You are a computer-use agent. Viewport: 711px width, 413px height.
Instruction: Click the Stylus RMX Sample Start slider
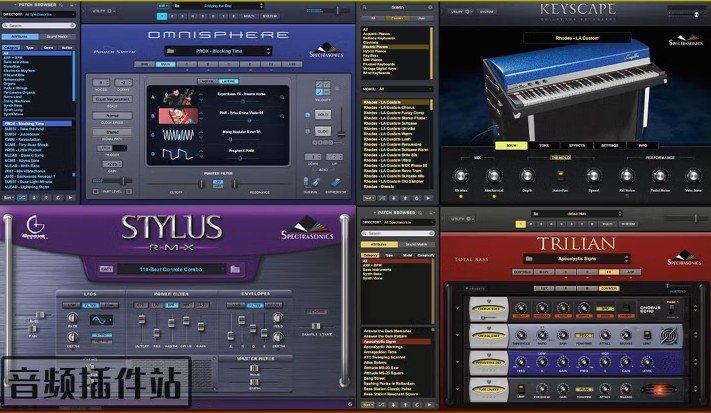[x=316, y=326]
